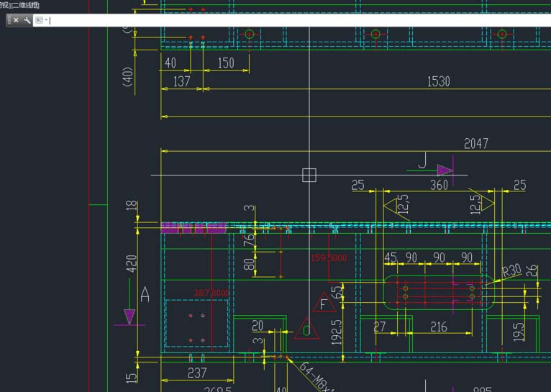This screenshot has width=551, height=392.
Task: Select the 80 vertical dimension text
Action: (x=249, y=264)
